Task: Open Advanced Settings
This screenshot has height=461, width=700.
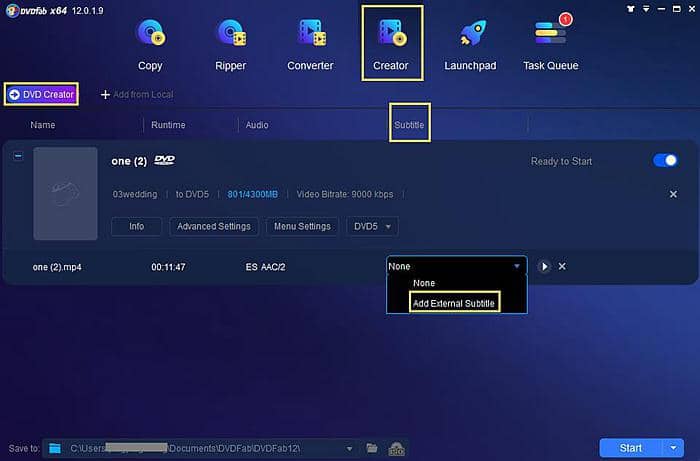Action: 214,226
